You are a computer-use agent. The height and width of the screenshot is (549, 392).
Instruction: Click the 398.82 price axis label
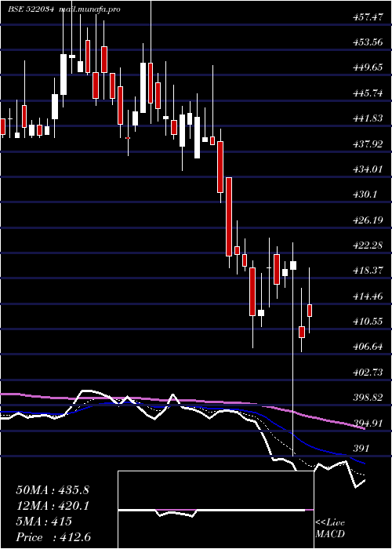tap(368, 398)
